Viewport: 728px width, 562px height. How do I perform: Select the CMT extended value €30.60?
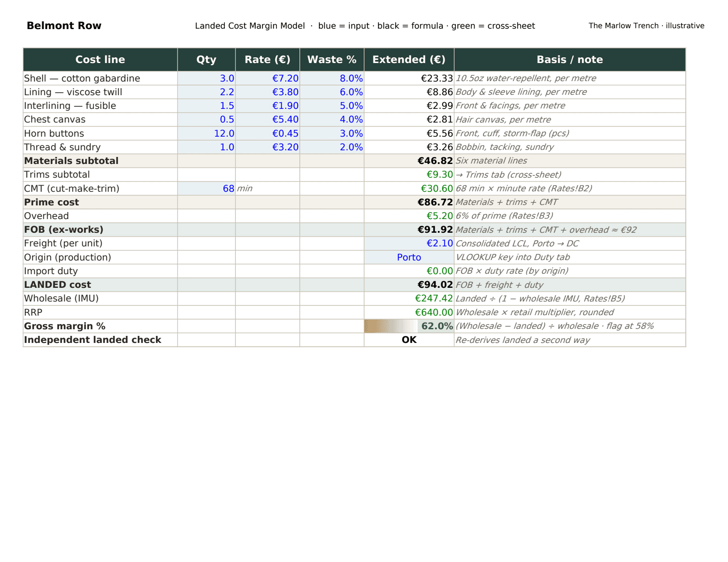[x=409, y=189]
